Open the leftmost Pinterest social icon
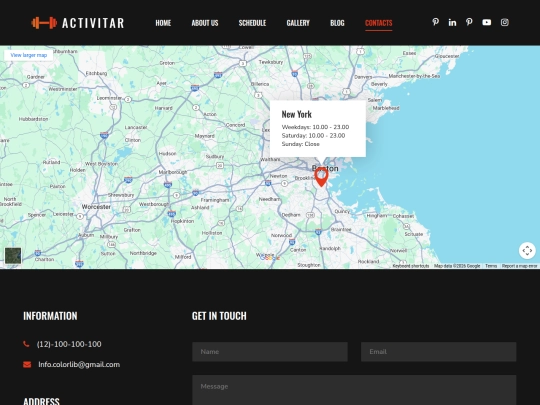Viewport: 540px width, 405px height. point(435,22)
